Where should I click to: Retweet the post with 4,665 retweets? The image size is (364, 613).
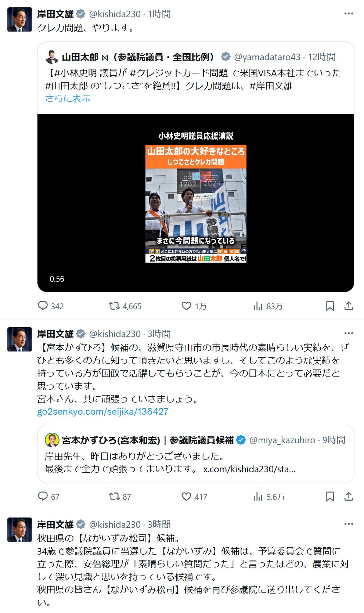[x=114, y=306]
